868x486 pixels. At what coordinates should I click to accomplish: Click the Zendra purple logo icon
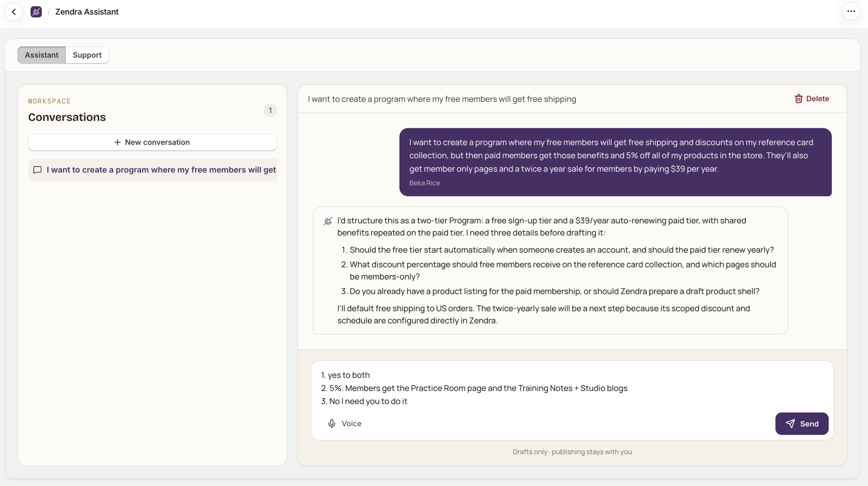[36, 12]
